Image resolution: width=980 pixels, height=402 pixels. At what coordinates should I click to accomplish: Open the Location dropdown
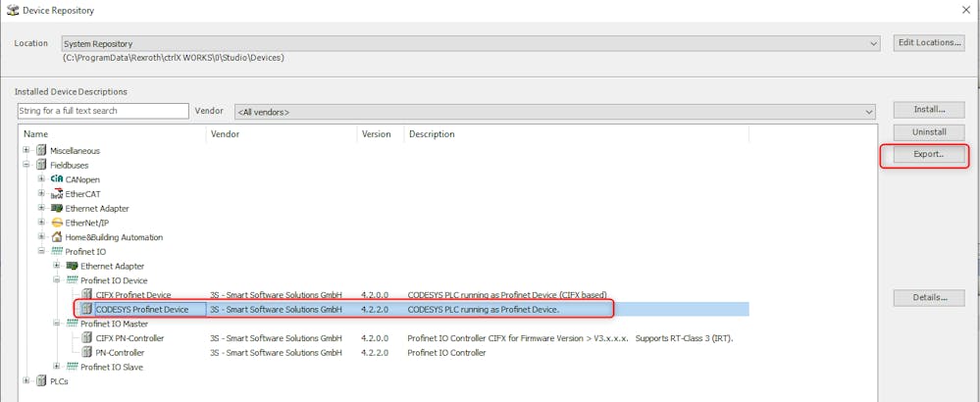tap(873, 44)
